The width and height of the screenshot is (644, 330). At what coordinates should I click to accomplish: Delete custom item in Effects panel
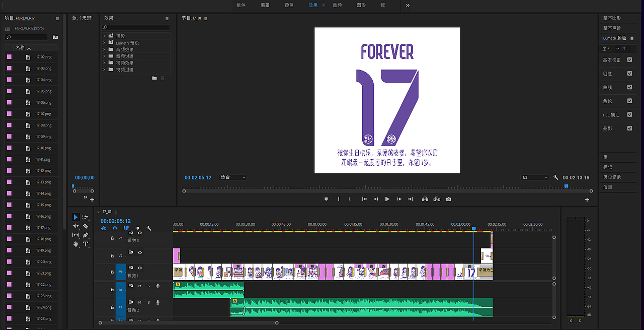click(x=163, y=78)
